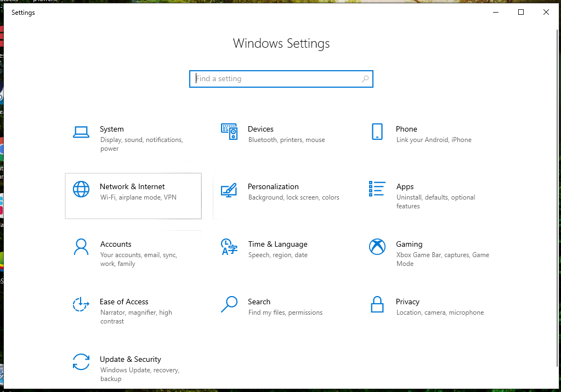Open the Search magnifying glass category icon
This screenshot has width=561, height=392.
click(229, 304)
